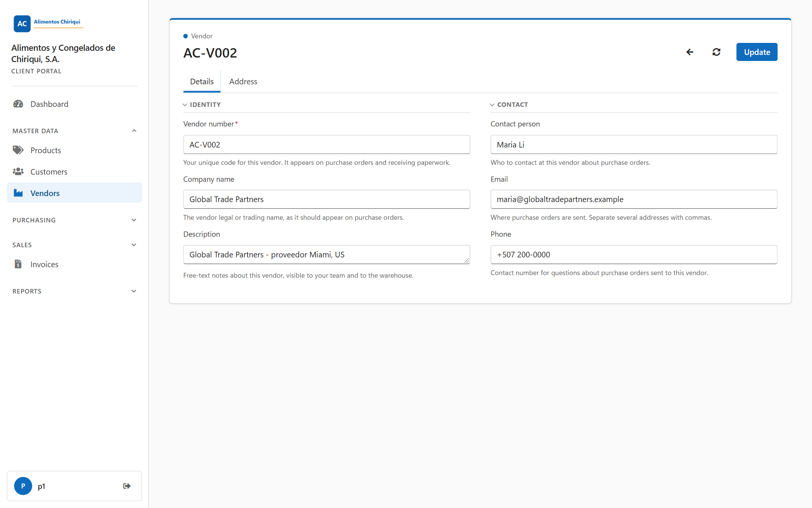Image resolution: width=812 pixels, height=508 pixels.
Task: Expand the SALES section chevron
Action: pyautogui.click(x=134, y=245)
